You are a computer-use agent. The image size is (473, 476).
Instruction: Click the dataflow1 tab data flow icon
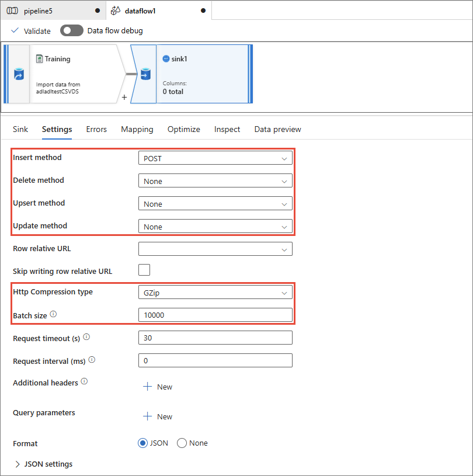pyautogui.click(x=116, y=11)
